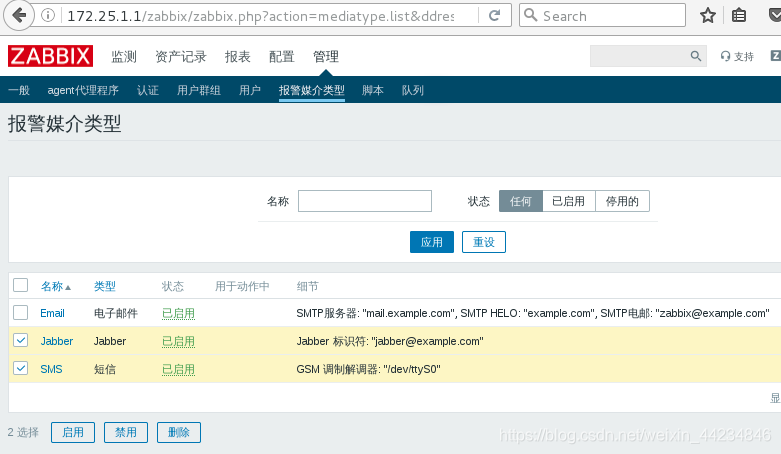Image resolution: width=781 pixels, height=454 pixels.
Task: Uncheck the SMS row checkbox
Action: 20,368
